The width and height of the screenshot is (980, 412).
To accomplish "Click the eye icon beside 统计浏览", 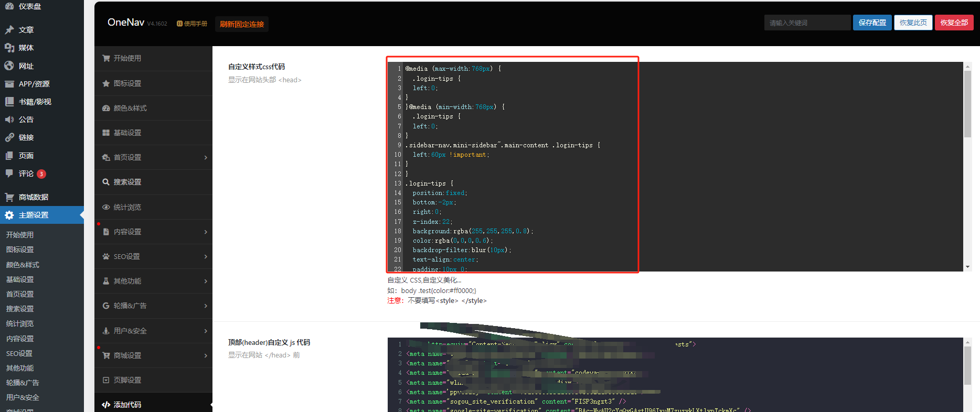I will coord(106,207).
